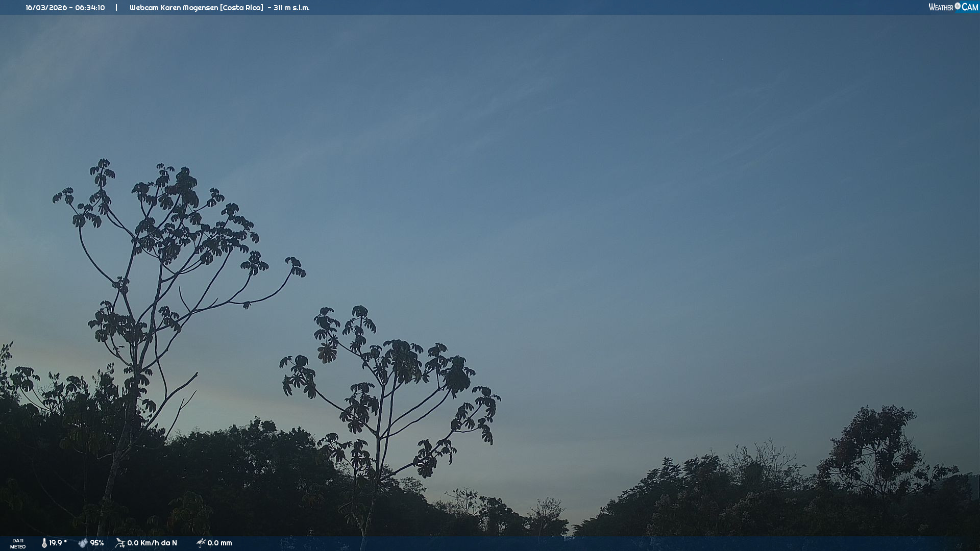Viewport: 980px width, 551px height.
Task: Click the 311 m s.l.m. altitude label
Action: point(291,8)
